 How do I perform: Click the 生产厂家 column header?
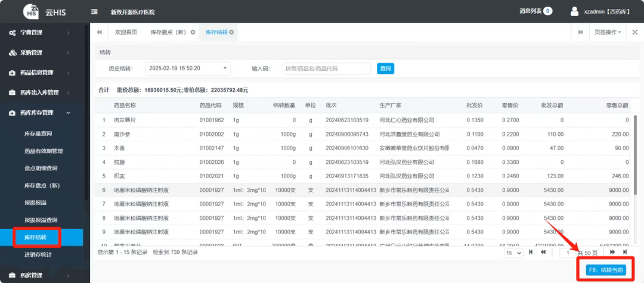[x=391, y=105]
